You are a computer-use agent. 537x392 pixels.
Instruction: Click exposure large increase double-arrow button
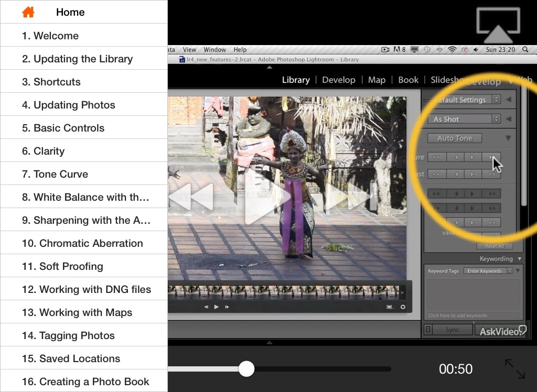click(x=492, y=157)
